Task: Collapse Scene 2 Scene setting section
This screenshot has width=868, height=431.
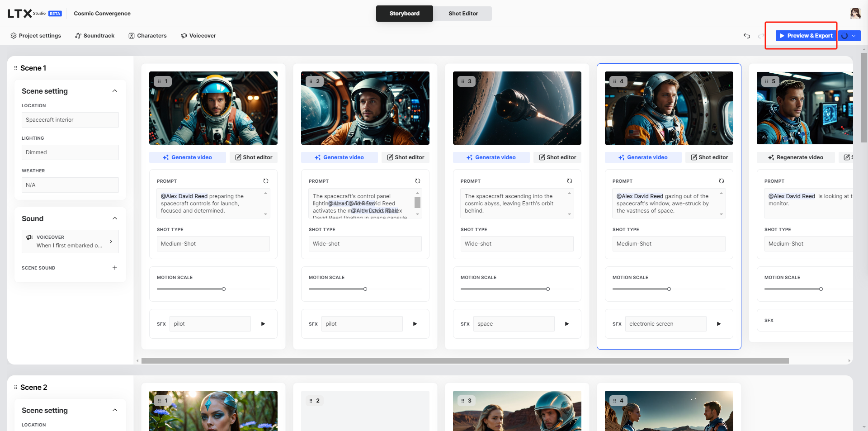Action: [115, 410]
